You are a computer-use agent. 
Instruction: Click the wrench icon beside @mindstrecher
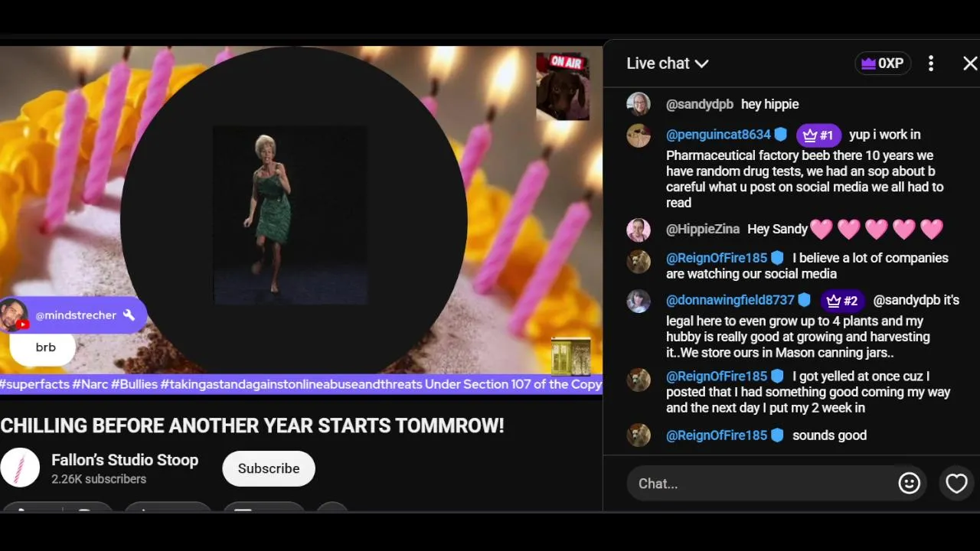click(x=129, y=315)
